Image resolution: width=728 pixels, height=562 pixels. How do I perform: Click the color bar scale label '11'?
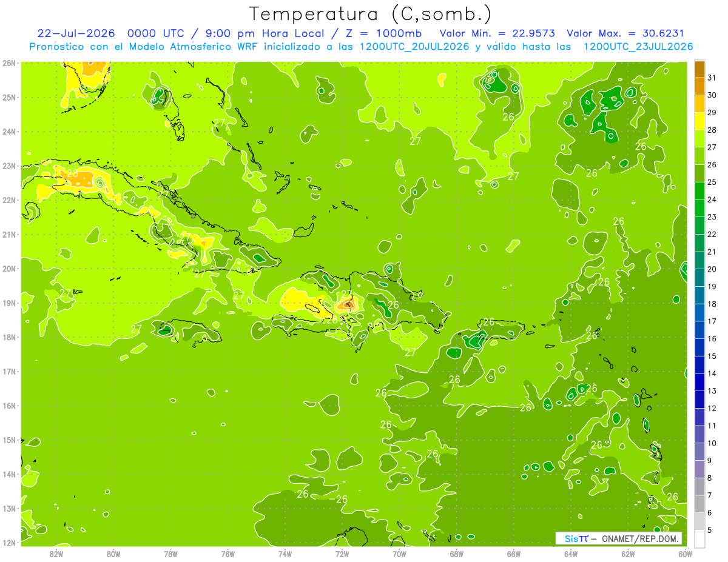pos(712,426)
